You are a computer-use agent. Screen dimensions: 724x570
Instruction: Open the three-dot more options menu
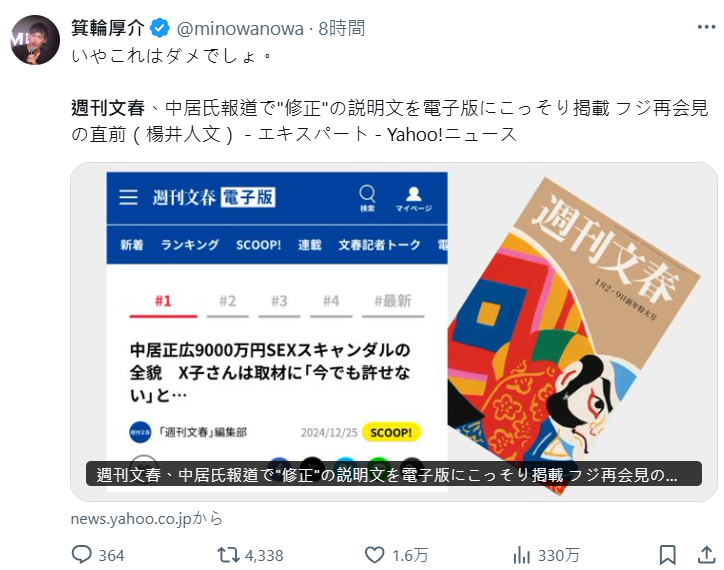pos(706,28)
